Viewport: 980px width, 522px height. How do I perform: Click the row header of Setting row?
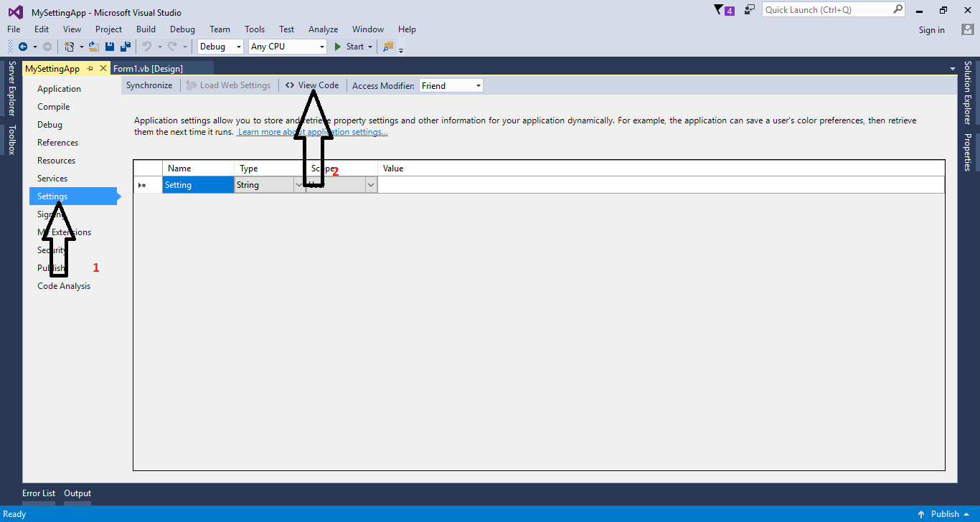[x=148, y=185]
